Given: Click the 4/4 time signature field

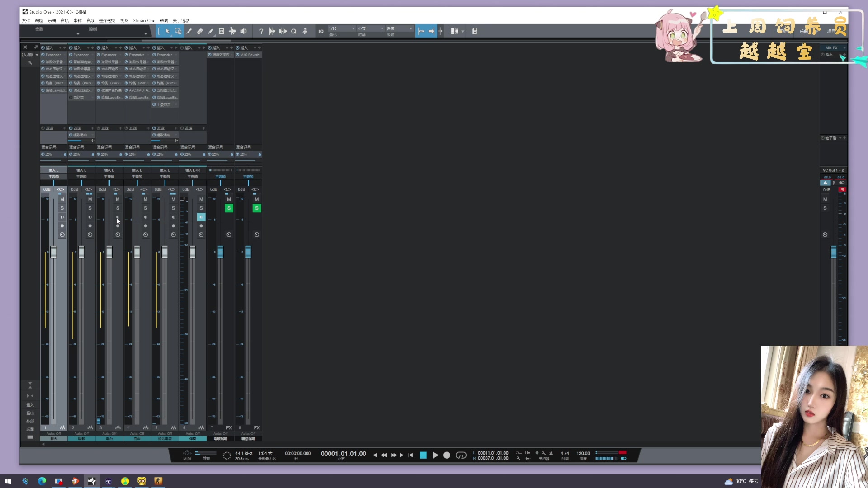Looking at the screenshot, I should [565, 453].
